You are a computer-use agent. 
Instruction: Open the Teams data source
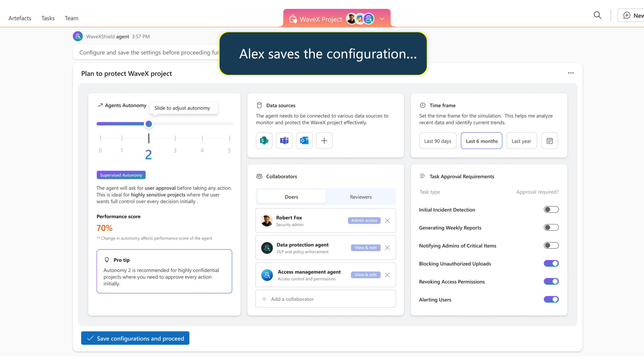click(x=284, y=141)
